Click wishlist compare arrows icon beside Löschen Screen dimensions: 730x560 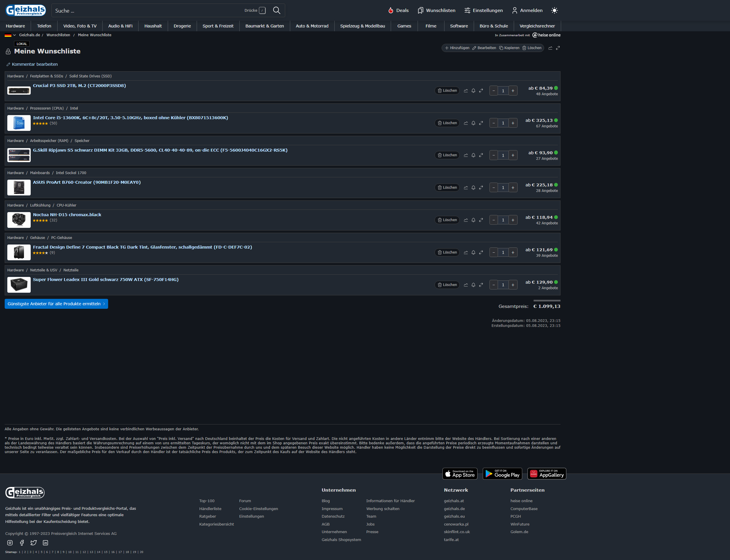[x=558, y=48]
